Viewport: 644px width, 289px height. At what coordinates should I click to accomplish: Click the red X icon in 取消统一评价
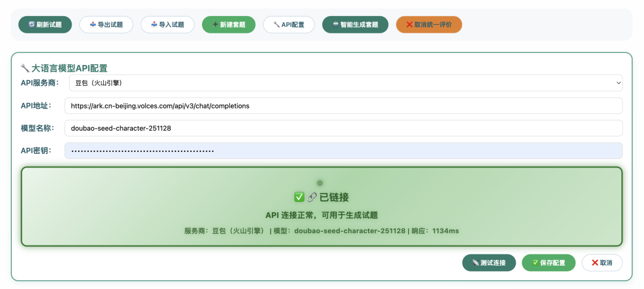[x=409, y=24]
